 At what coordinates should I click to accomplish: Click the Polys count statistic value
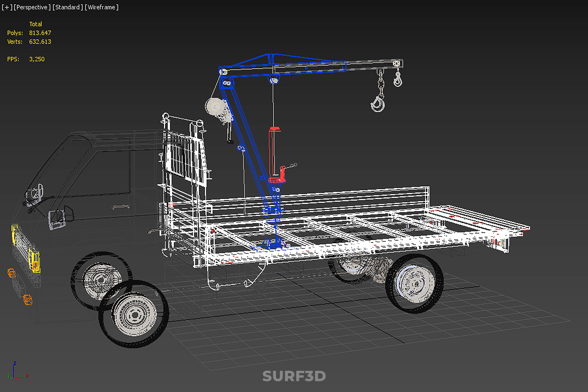(40, 33)
